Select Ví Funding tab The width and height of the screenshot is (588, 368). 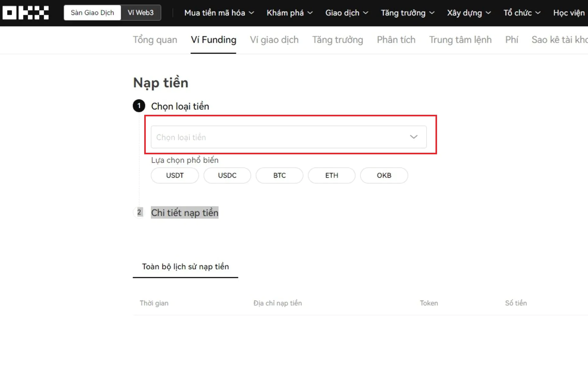(x=213, y=40)
